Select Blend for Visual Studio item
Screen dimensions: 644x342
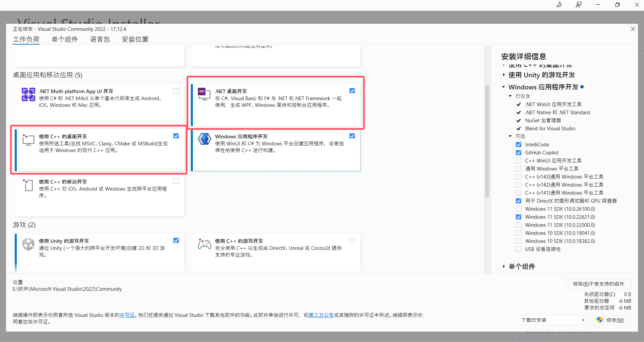550,129
